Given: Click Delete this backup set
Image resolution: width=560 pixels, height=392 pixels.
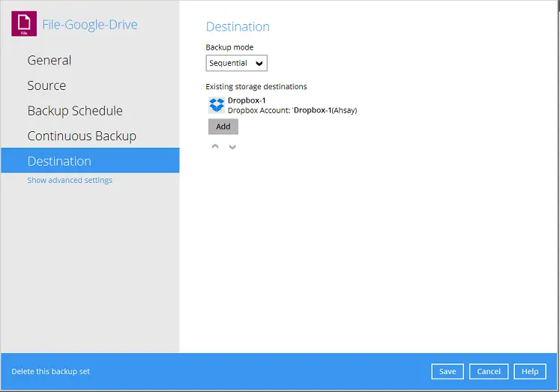Looking at the screenshot, I should (x=51, y=372).
